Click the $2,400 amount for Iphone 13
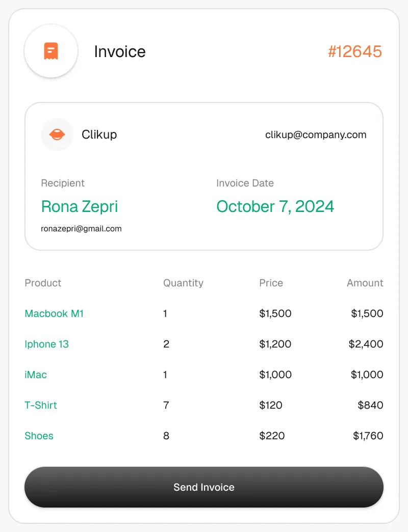The width and height of the screenshot is (408, 532). 366,344
